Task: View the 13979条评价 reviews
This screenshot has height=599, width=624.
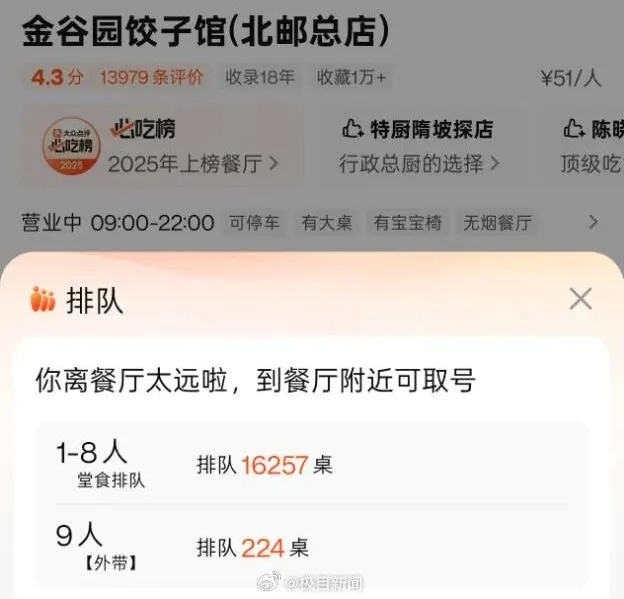Action: (152, 77)
